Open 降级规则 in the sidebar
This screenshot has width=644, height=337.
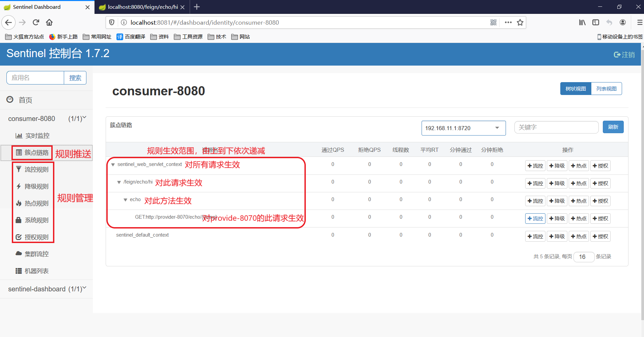pyautogui.click(x=33, y=186)
